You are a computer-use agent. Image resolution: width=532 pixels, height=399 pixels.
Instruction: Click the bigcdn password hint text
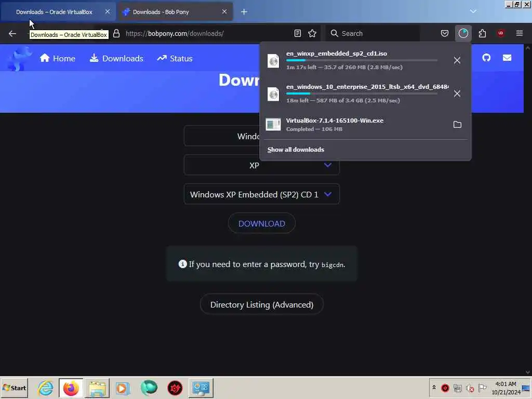[333, 265]
